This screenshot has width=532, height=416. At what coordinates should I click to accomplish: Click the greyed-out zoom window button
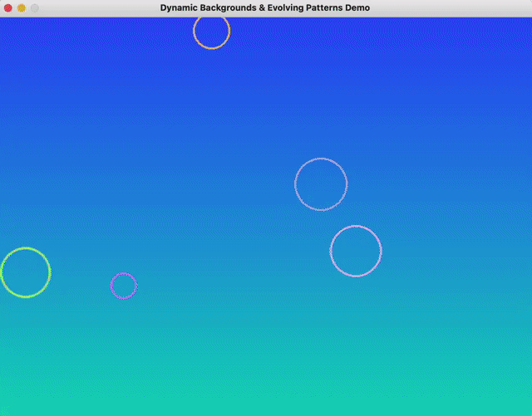[x=34, y=7]
